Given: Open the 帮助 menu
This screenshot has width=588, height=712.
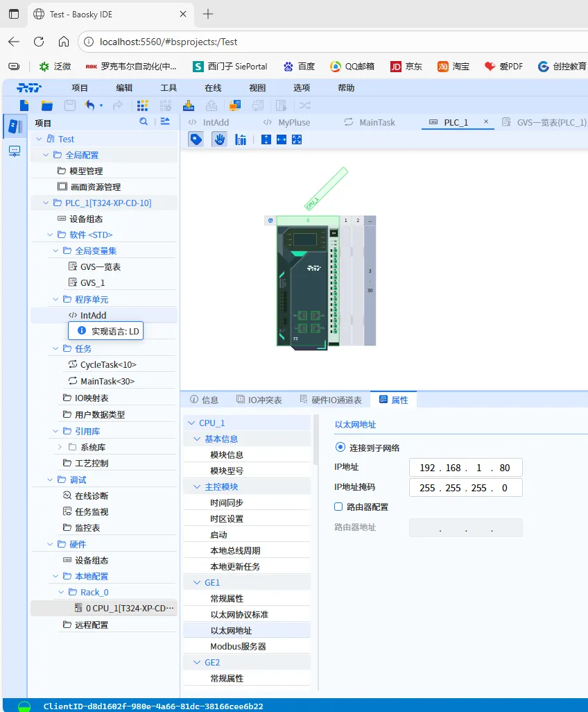Looking at the screenshot, I should 346,87.
